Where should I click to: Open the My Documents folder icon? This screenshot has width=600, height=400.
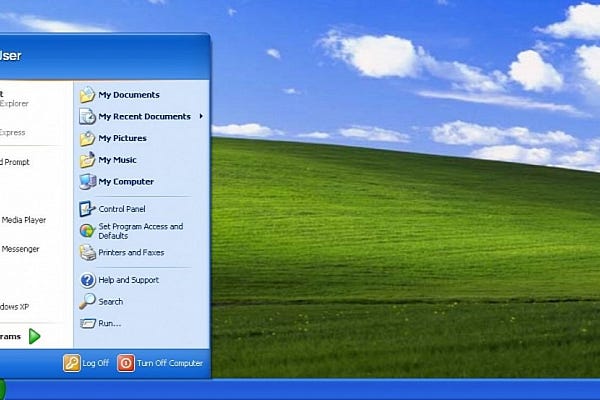(x=87, y=95)
